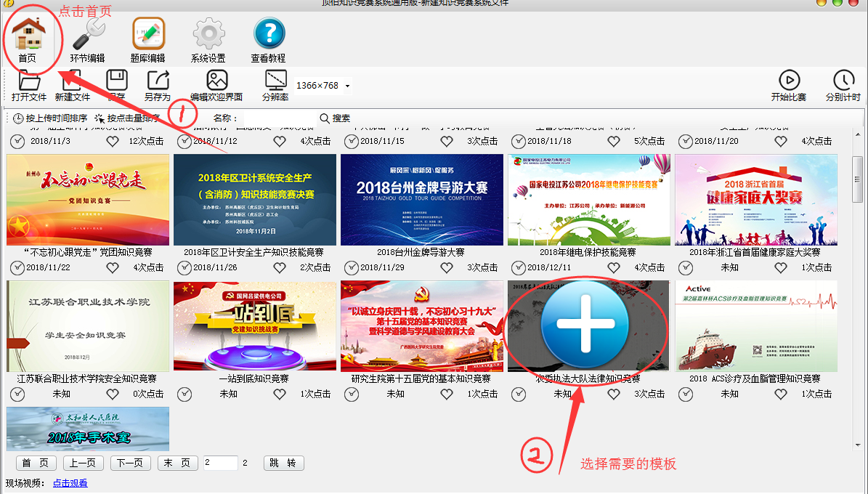Click the 跳转 jump button
The height and width of the screenshot is (494, 868).
click(283, 463)
